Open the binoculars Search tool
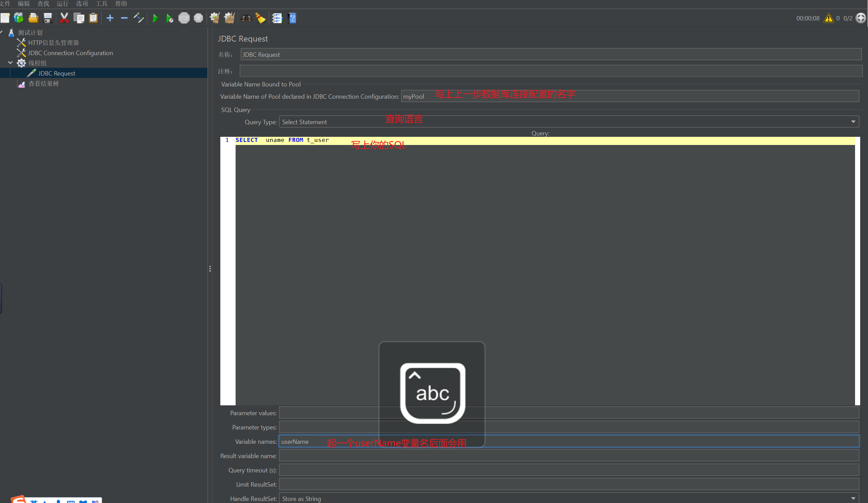Screen dimensions: 868x503 tap(246, 18)
